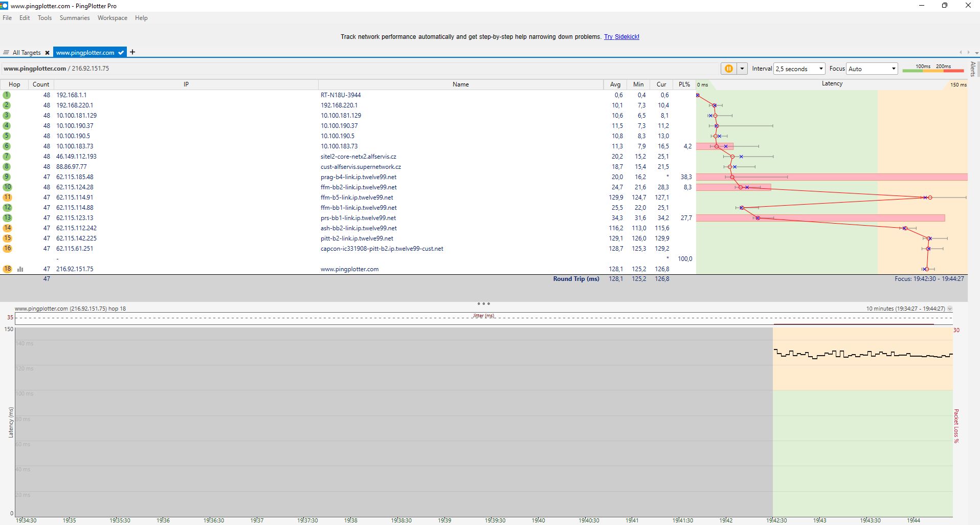Click the Avg column header

(615, 84)
